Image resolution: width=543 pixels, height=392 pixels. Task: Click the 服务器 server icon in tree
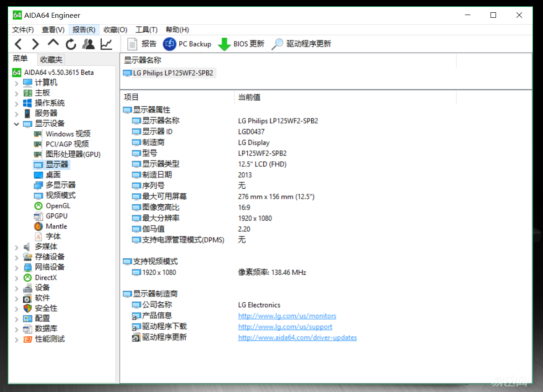(27, 113)
